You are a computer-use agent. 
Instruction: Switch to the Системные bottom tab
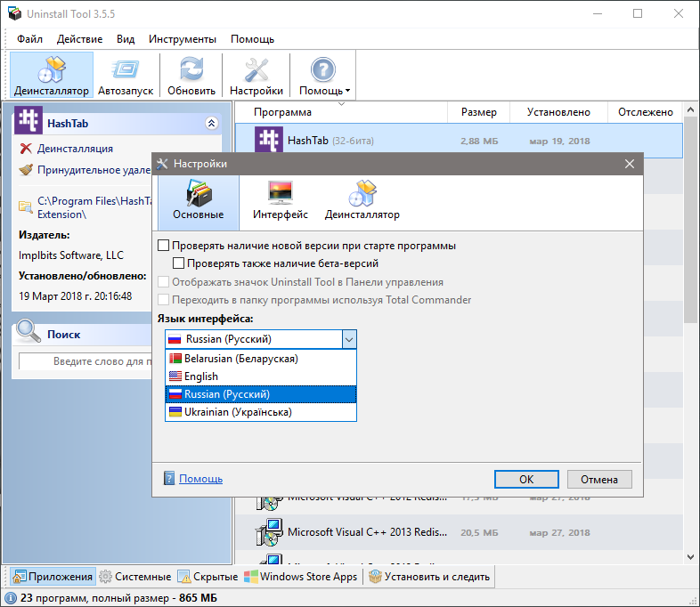point(134,577)
